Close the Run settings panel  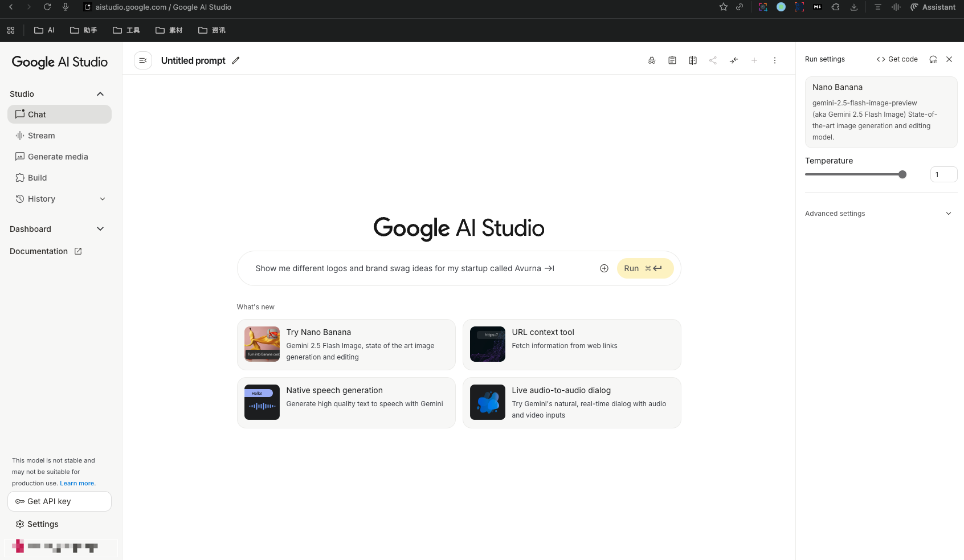949,59
